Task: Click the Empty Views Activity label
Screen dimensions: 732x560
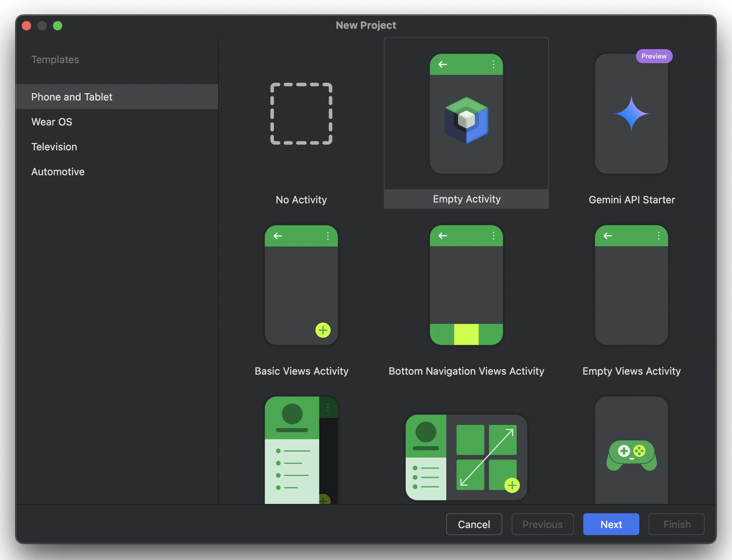Action: coord(632,371)
